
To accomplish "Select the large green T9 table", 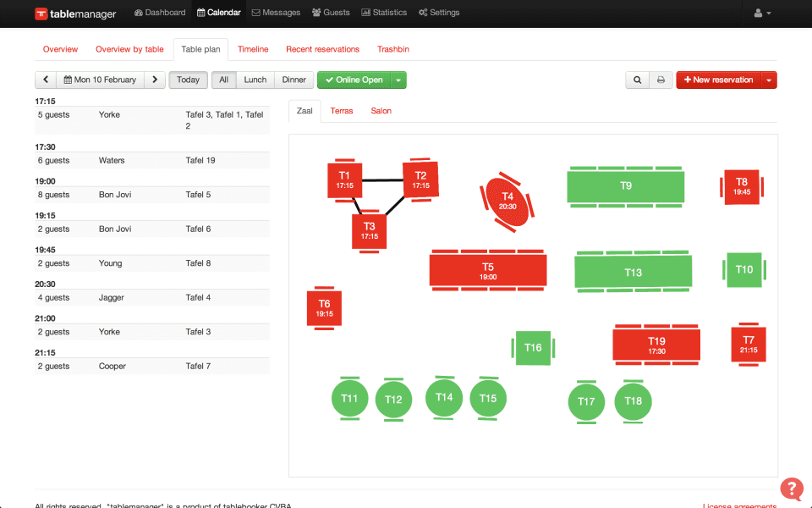I will click(x=626, y=186).
